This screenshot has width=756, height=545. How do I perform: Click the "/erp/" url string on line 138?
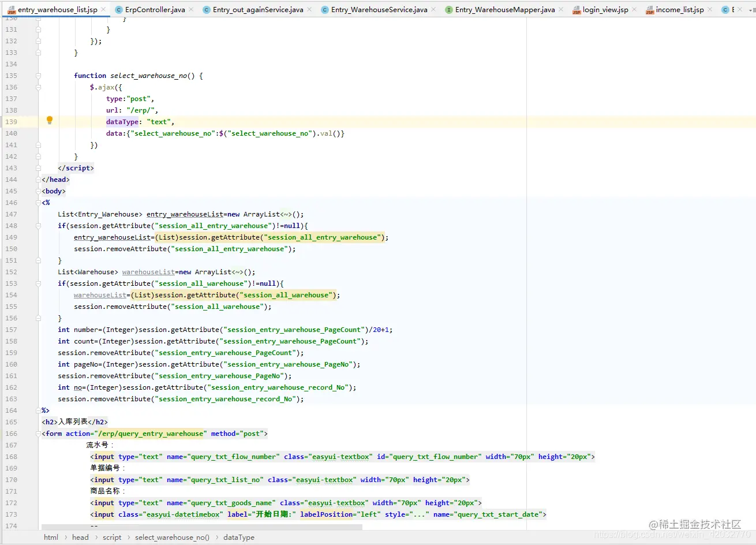point(140,110)
